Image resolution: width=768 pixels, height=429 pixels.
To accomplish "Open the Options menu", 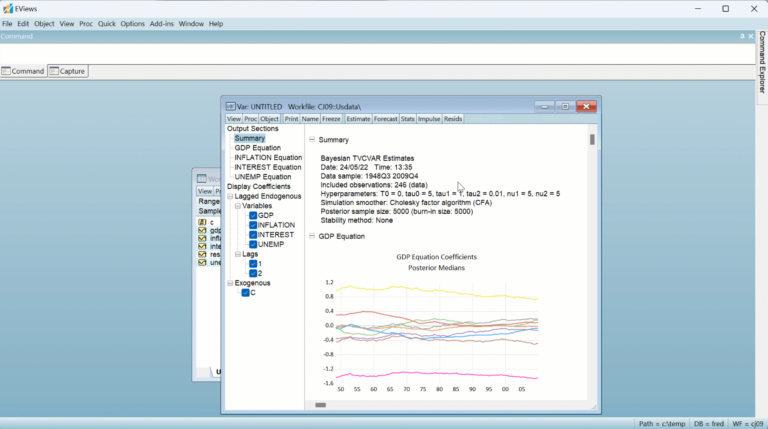I will click(x=133, y=24).
